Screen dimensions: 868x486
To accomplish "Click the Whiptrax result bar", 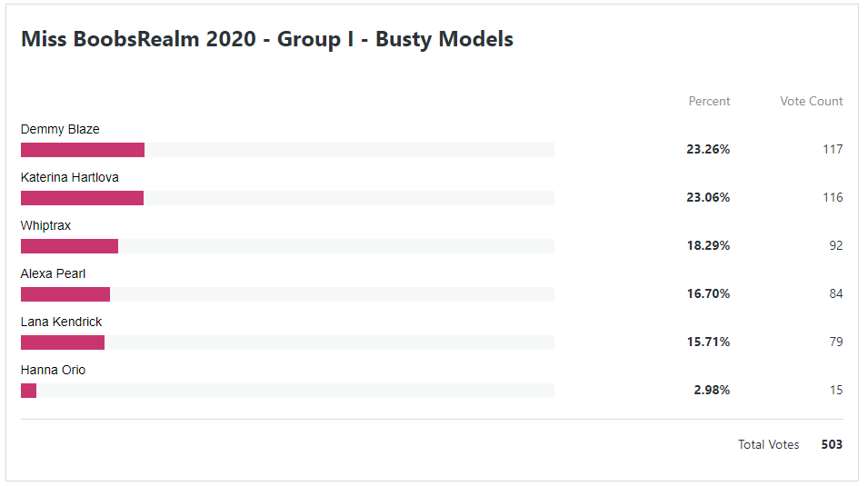I will pos(287,246).
